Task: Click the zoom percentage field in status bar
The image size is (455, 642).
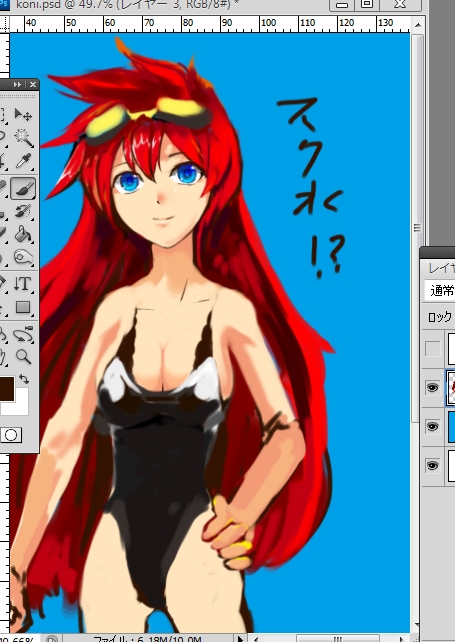Action: 19,639
